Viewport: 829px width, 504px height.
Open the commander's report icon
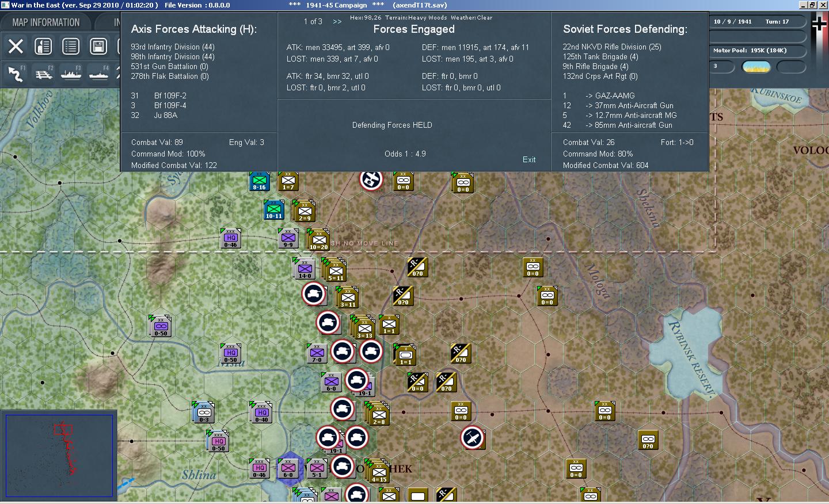click(43, 46)
